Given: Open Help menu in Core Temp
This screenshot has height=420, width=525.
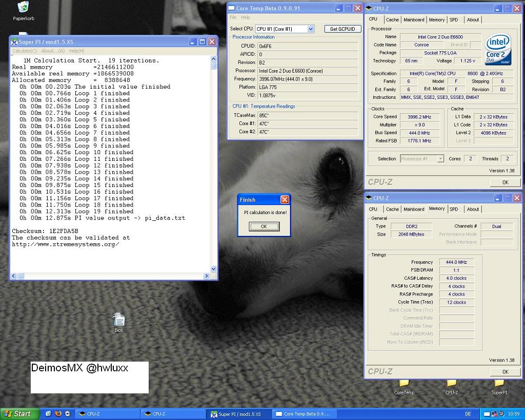Looking at the screenshot, I should [246, 17].
